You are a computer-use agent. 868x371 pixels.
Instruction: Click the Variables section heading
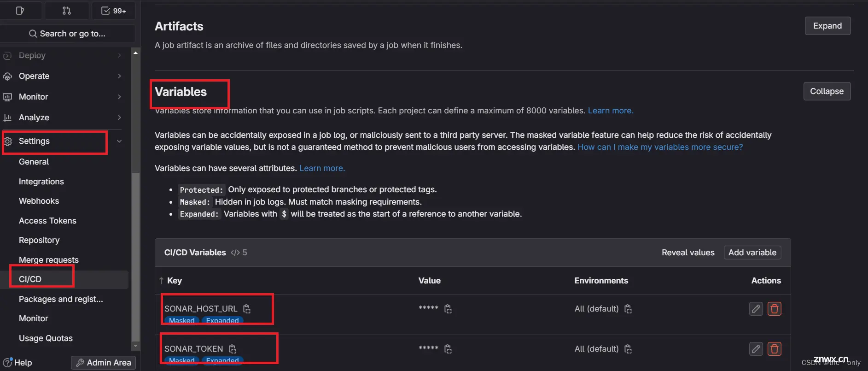coord(181,92)
